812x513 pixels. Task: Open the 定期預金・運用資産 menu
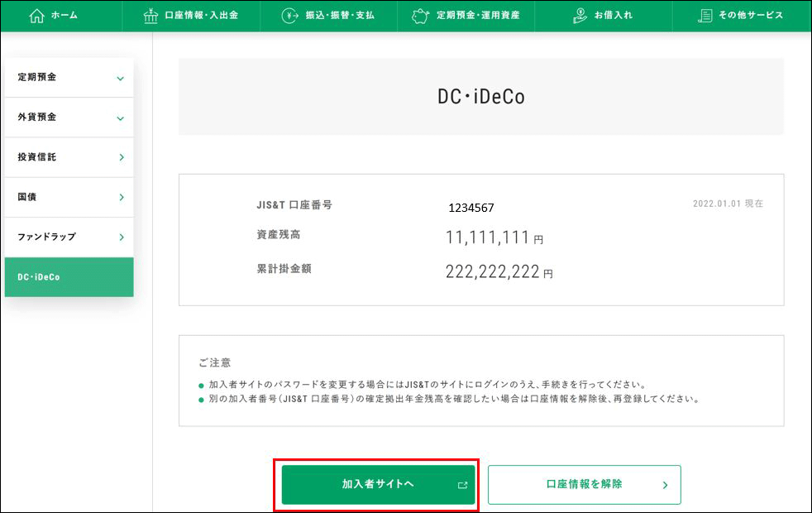point(478,16)
